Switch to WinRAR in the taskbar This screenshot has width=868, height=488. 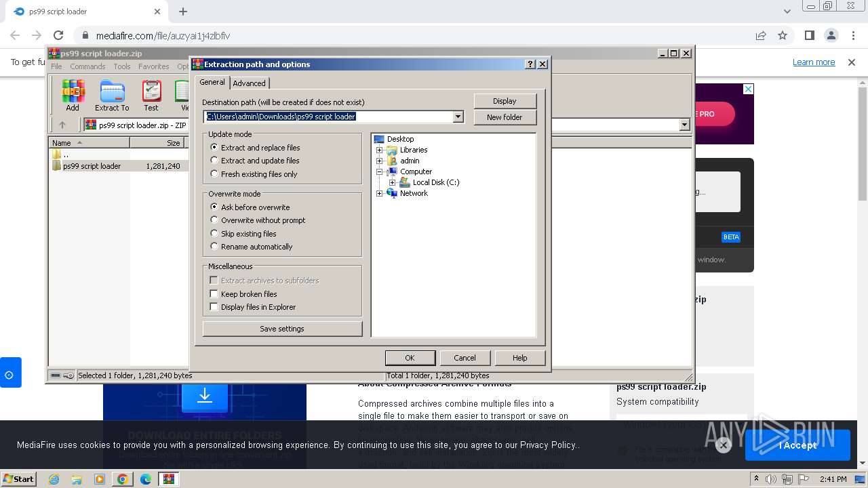[169, 479]
